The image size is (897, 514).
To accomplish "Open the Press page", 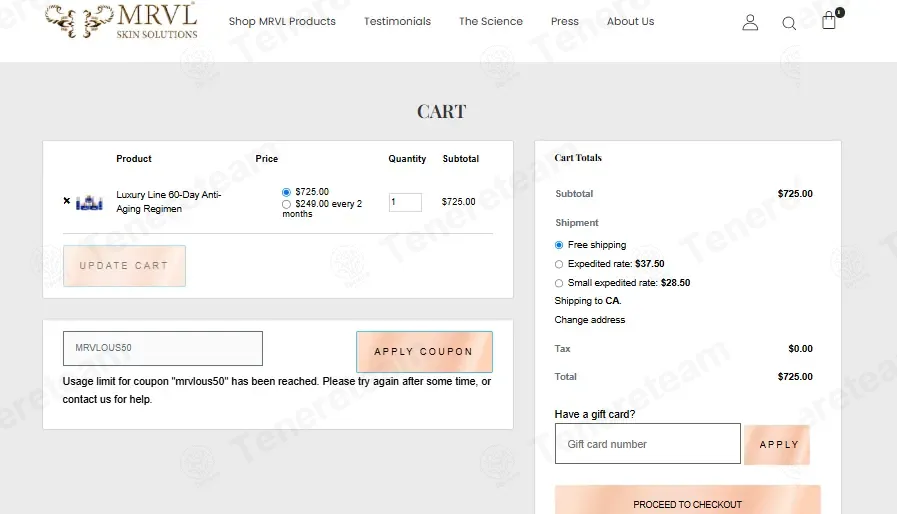I will [565, 22].
